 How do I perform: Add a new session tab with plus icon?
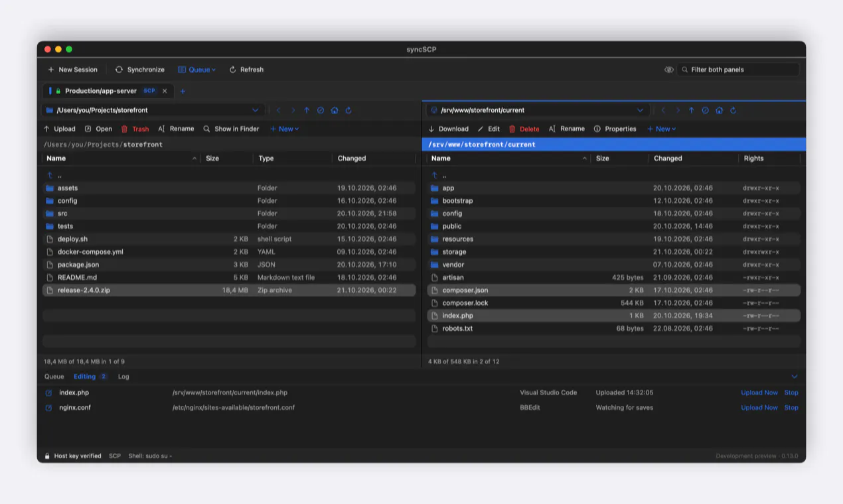tap(183, 91)
